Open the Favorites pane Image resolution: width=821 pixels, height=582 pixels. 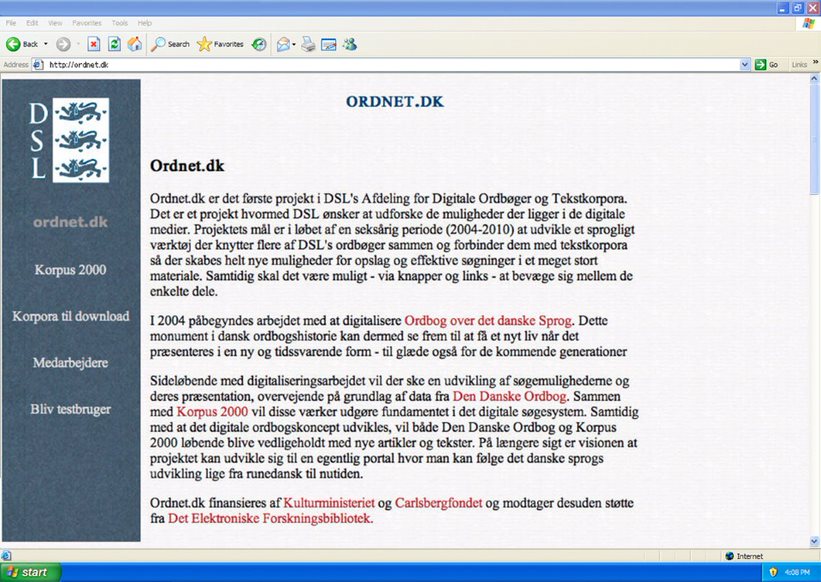220,44
